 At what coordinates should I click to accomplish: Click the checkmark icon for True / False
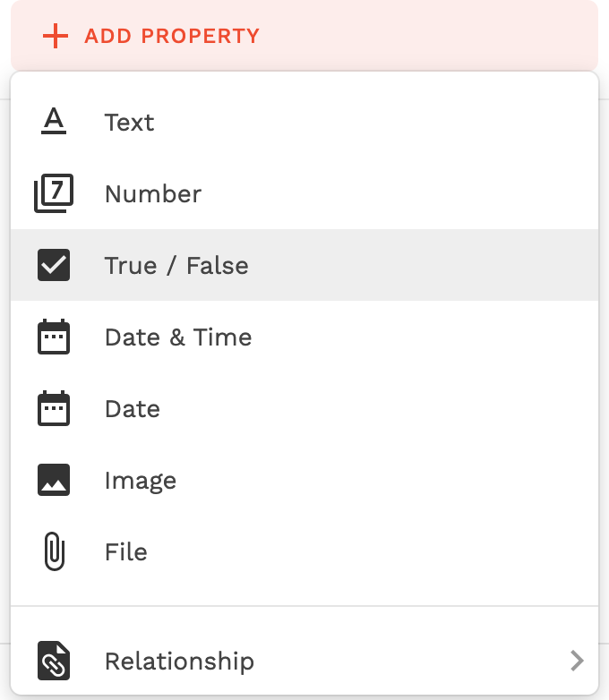[54, 265]
